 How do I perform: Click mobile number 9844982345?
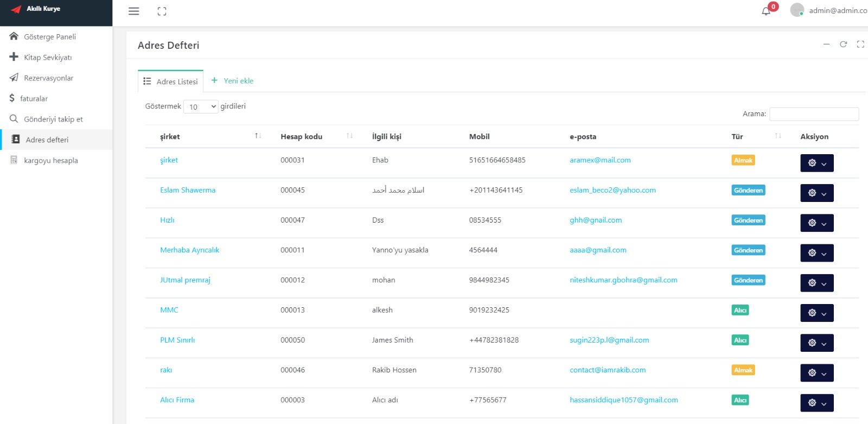tap(489, 280)
